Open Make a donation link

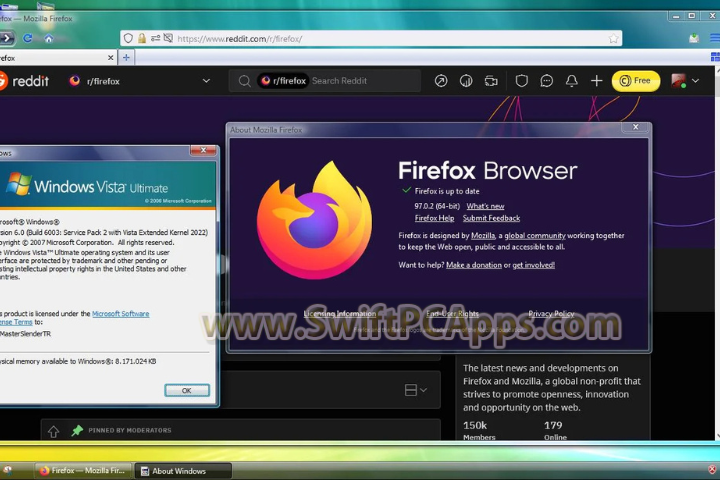pyautogui.click(x=474, y=265)
